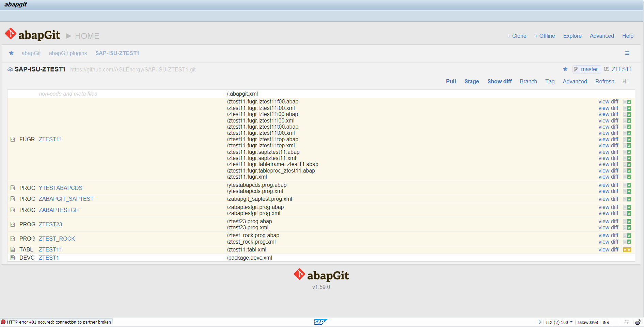This screenshot has width=644, height=327.
Task: Open the ZTEST_ROCK program link
Action: pos(57,239)
